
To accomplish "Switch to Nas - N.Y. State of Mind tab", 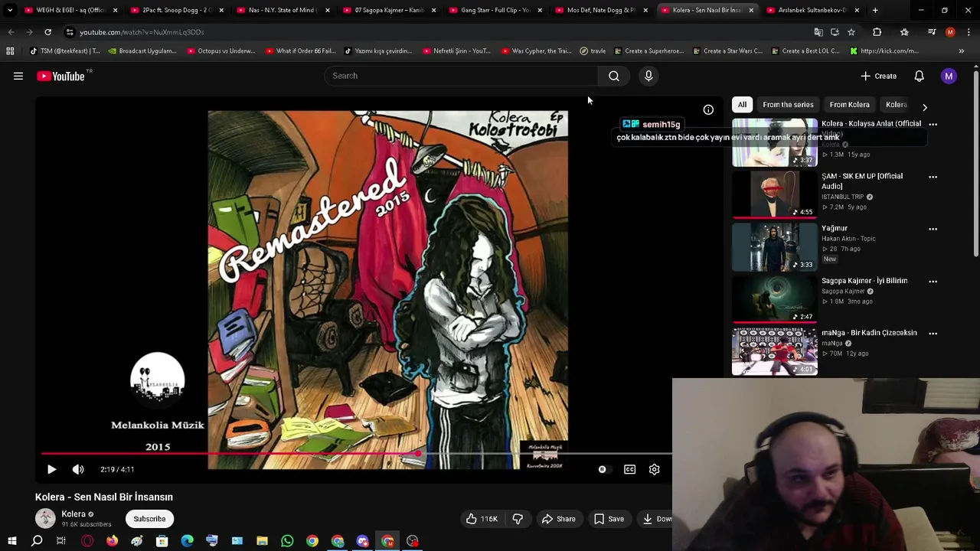I will tap(283, 10).
